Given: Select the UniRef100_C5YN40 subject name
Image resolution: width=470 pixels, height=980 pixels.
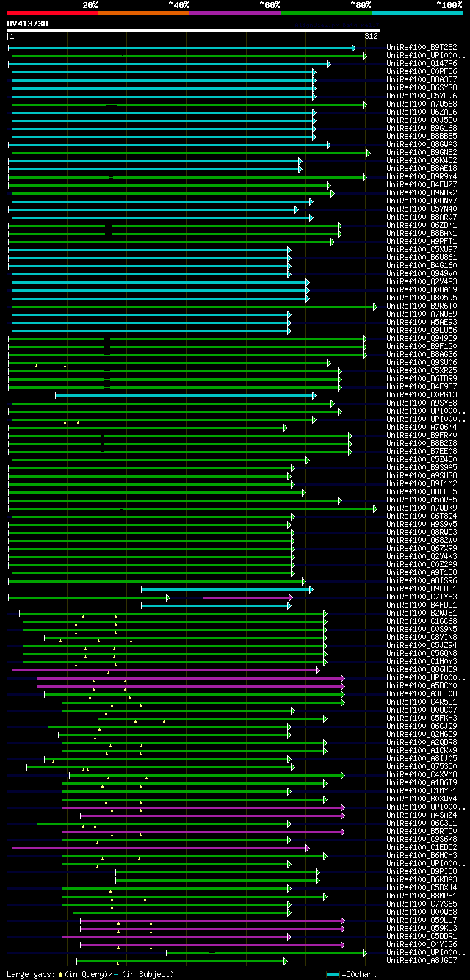Looking at the screenshot, I should [x=422, y=209].
